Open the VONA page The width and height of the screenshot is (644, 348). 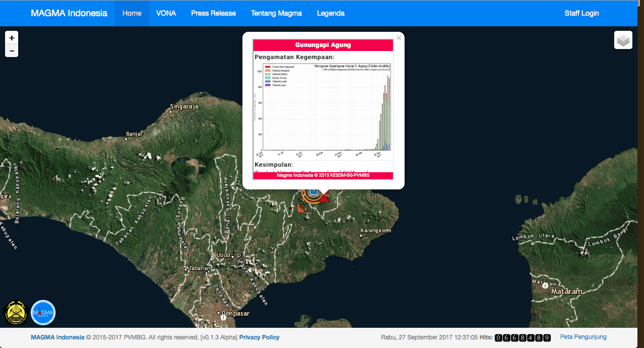click(x=166, y=13)
